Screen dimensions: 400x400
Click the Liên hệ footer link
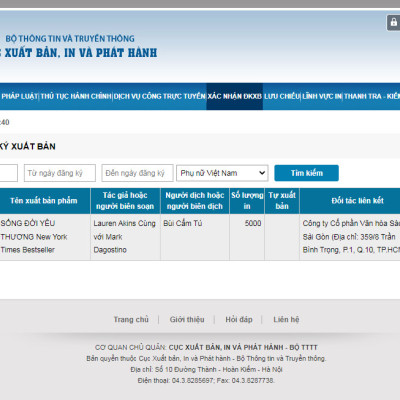point(286,319)
